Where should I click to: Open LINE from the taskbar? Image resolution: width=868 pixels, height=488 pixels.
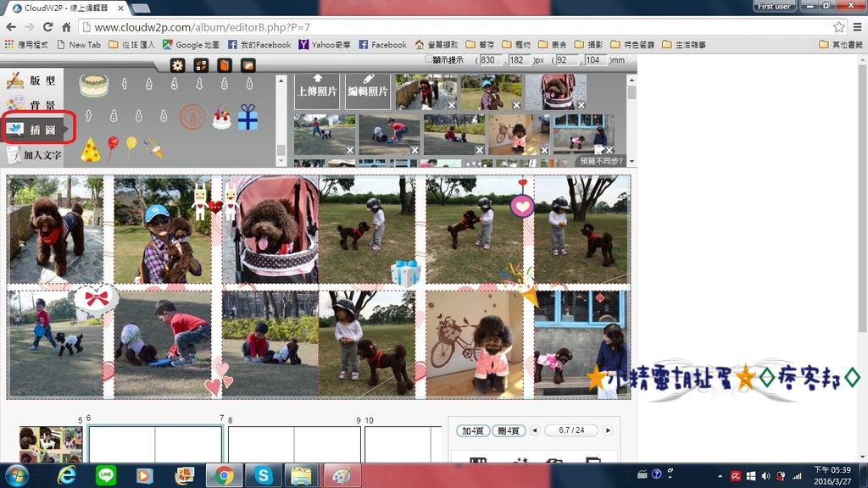tap(106, 475)
